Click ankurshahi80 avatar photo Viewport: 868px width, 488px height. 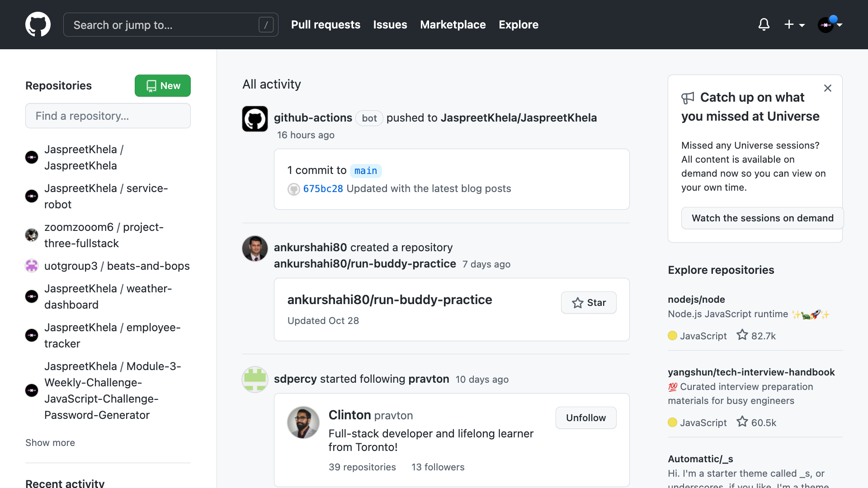tap(255, 249)
